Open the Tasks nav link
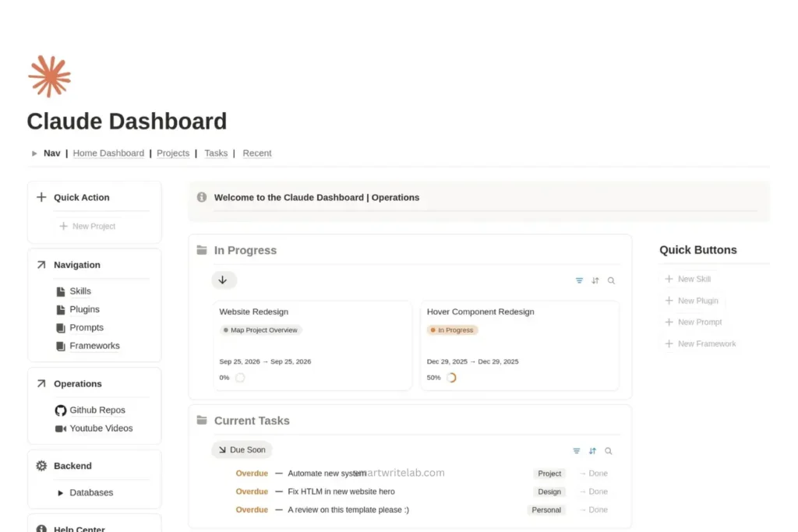The width and height of the screenshot is (798, 532). [x=216, y=153]
